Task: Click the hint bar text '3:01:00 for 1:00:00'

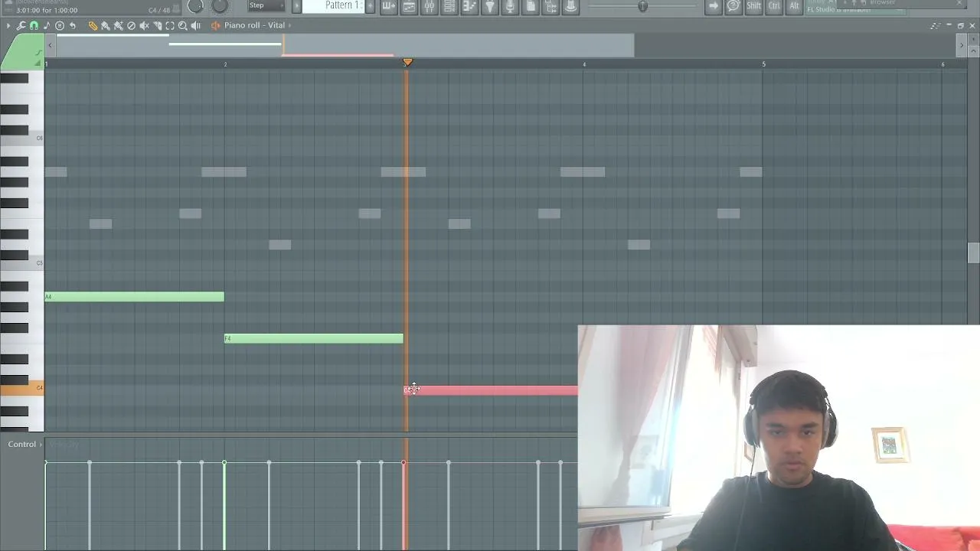Action: [47, 11]
